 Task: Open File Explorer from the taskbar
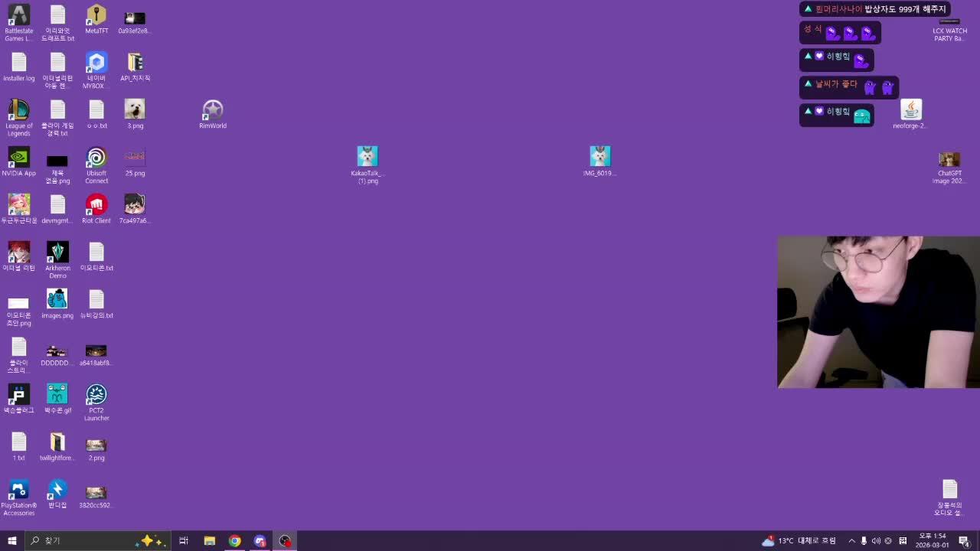[209, 541]
